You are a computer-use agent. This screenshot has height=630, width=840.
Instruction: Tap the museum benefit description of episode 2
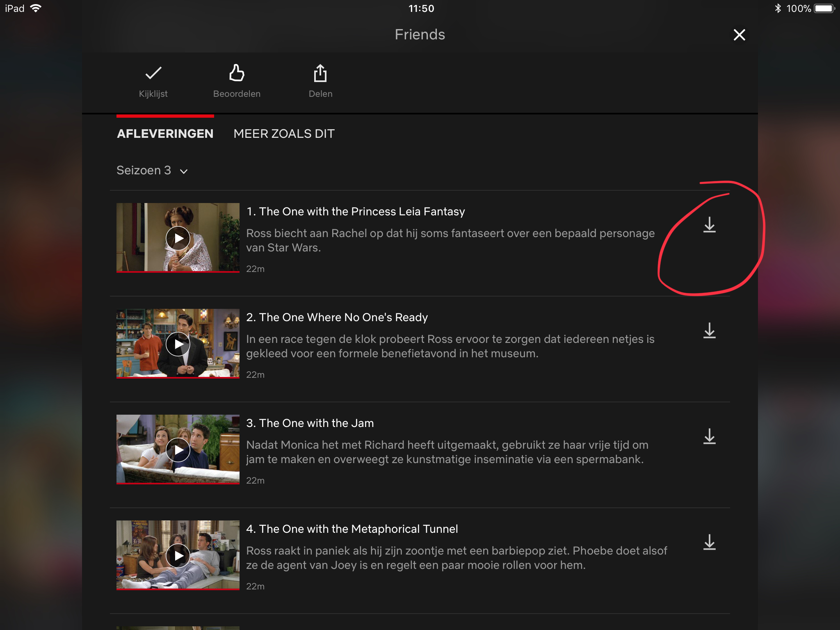point(450,346)
